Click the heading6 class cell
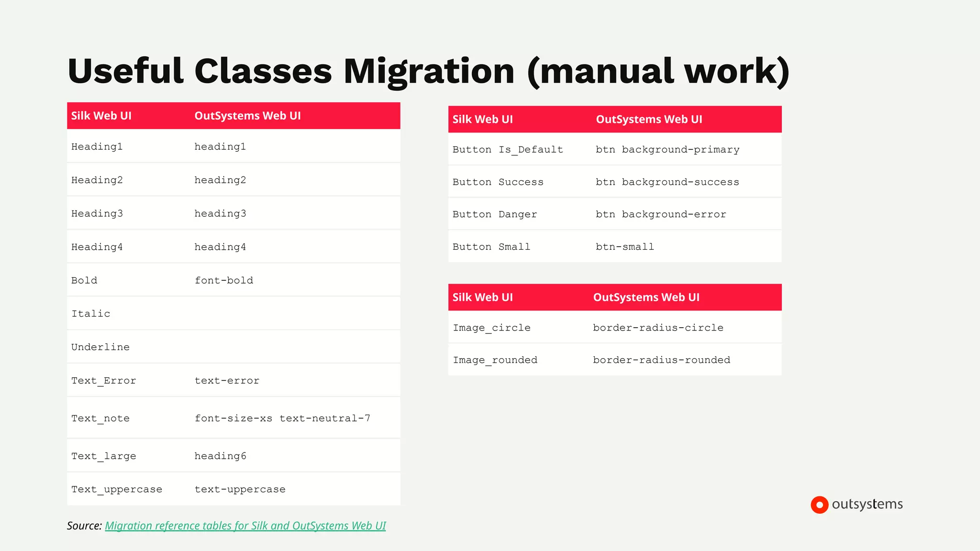The image size is (980, 551). [220, 456]
